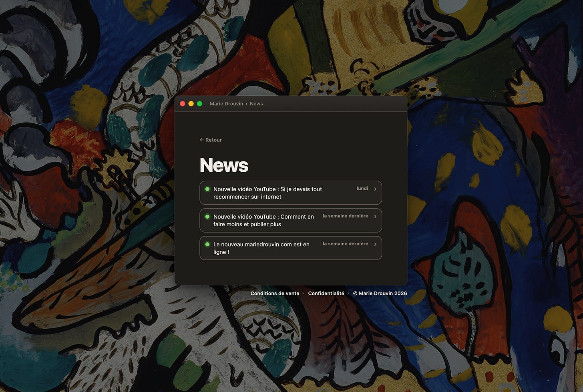Open Conditions de vente footer link

(275, 293)
